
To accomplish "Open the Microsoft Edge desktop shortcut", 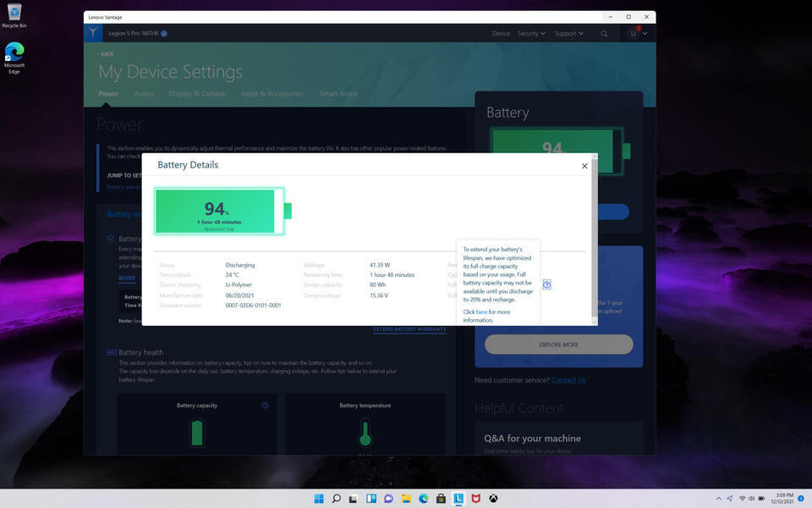I will [x=14, y=58].
